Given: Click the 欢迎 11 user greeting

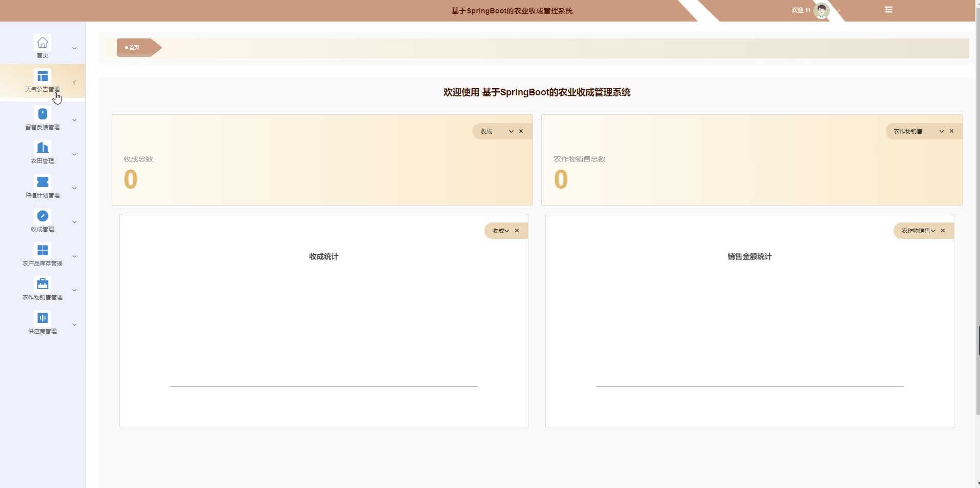Looking at the screenshot, I should point(801,10).
